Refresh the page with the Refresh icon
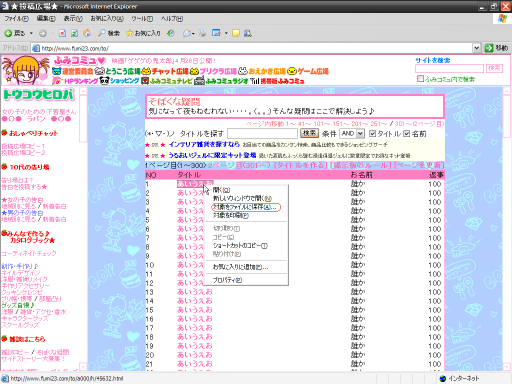 75,33
